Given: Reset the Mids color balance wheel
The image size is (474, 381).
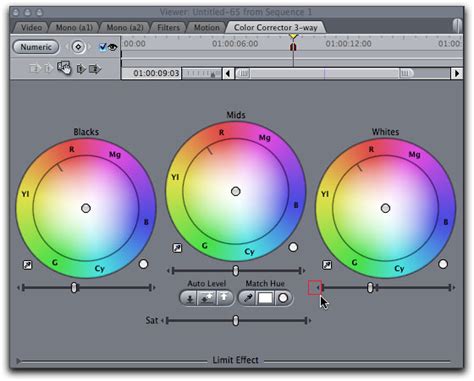Looking at the screenshot, I should (293, 247).
